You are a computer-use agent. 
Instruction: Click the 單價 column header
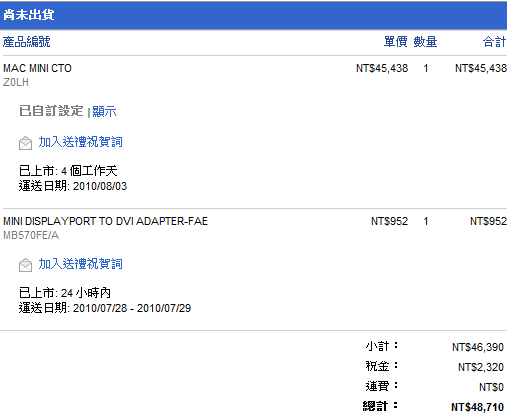(x=396, y=42)
